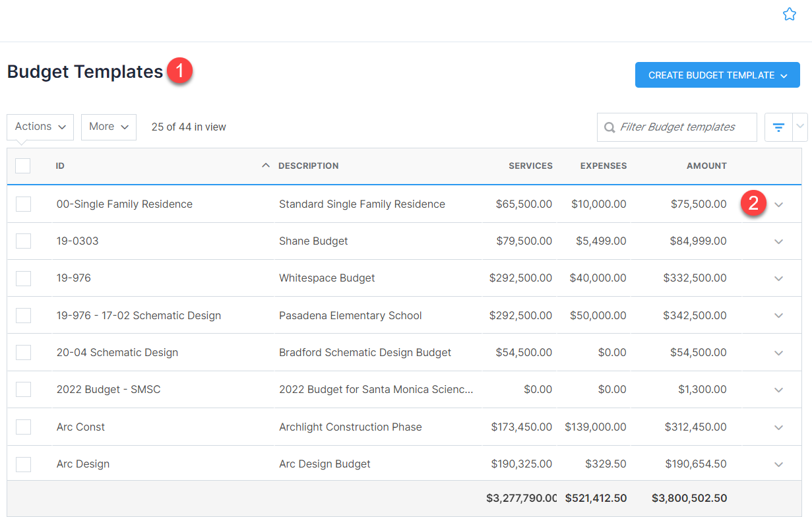Click the Arc Design Budget description
Viewport: 812px width, 517px height.
click(x=325, y=464)
